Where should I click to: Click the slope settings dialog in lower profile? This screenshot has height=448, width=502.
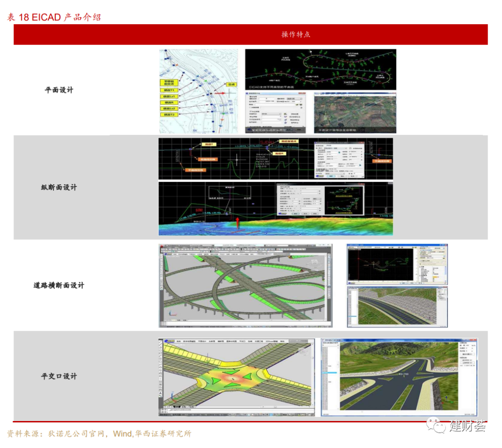coord(320,199)
